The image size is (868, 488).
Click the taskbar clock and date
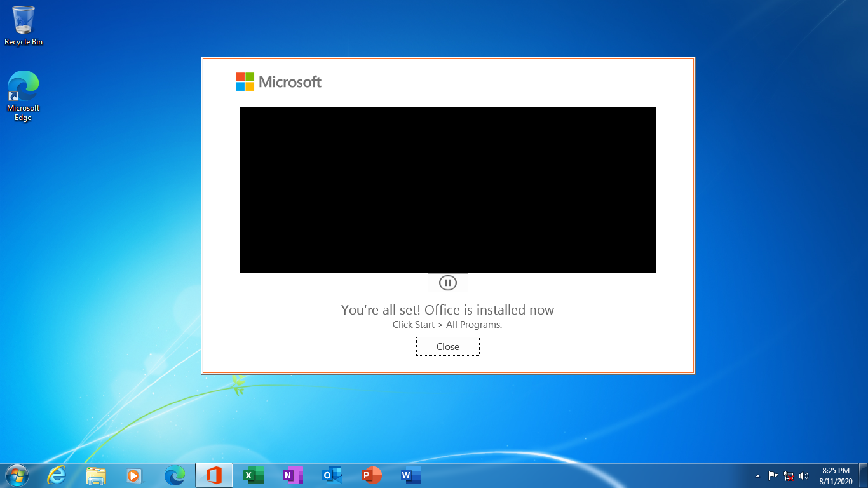point(836,476)
